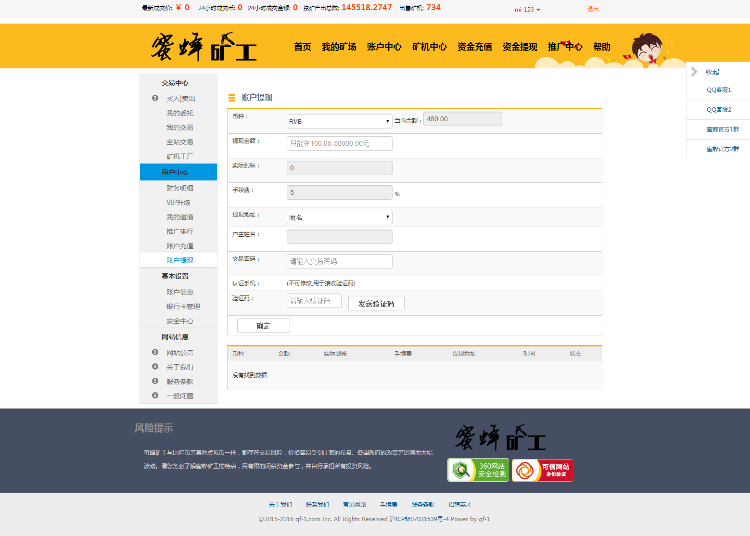
Task: Open 矿机中心 in the navigation bar
Action: click(430, 47)
